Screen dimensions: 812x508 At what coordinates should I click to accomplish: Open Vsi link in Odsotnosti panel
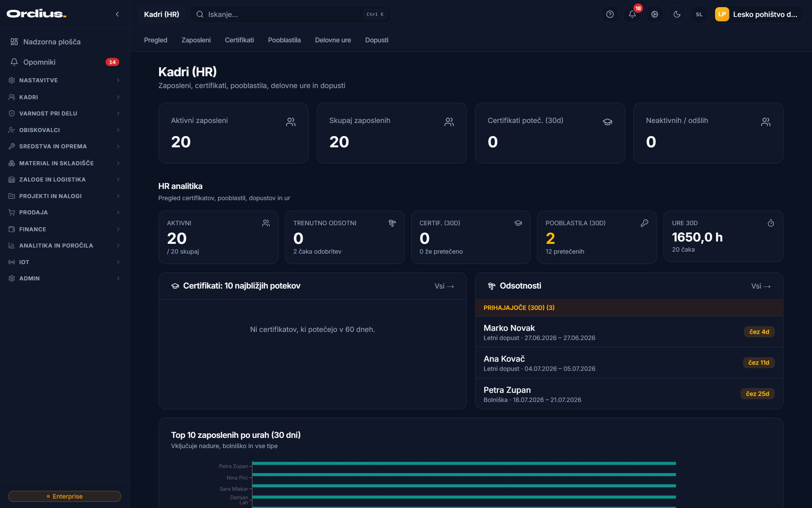pos(761,286)
